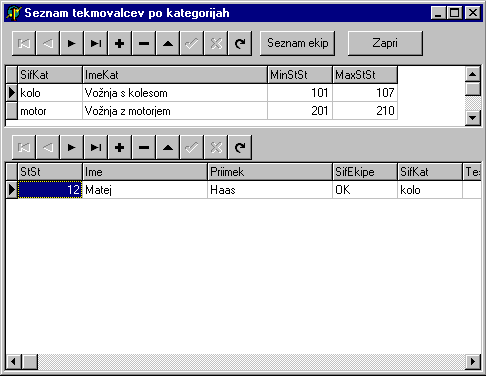Edit record with categories navigator triangle
This screenshot has width=486, height=377.
click(168, 43)
